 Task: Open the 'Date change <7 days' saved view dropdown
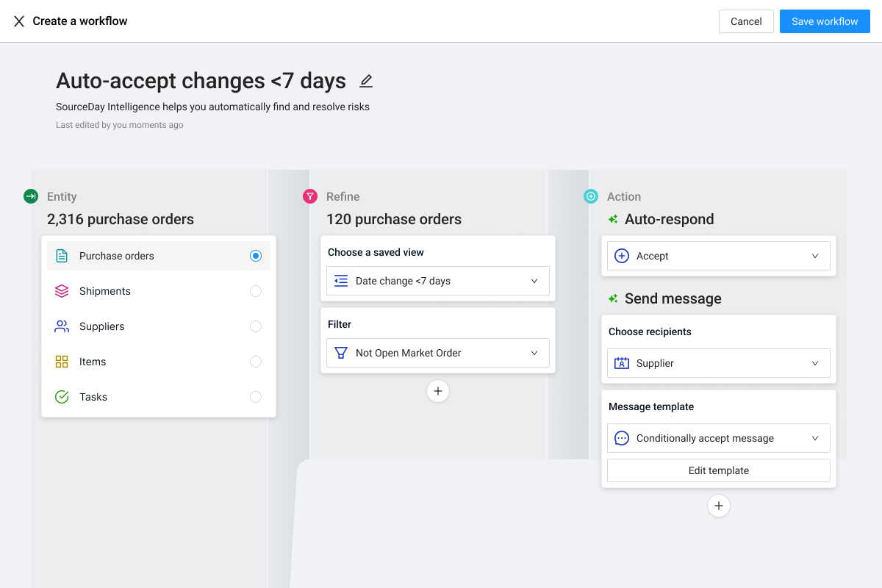[438, 281]
